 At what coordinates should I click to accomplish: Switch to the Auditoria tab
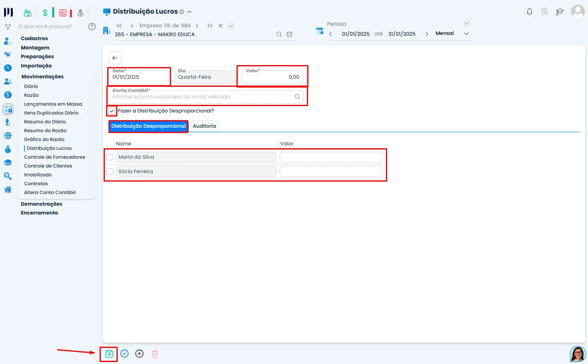[x=204, y=126]
